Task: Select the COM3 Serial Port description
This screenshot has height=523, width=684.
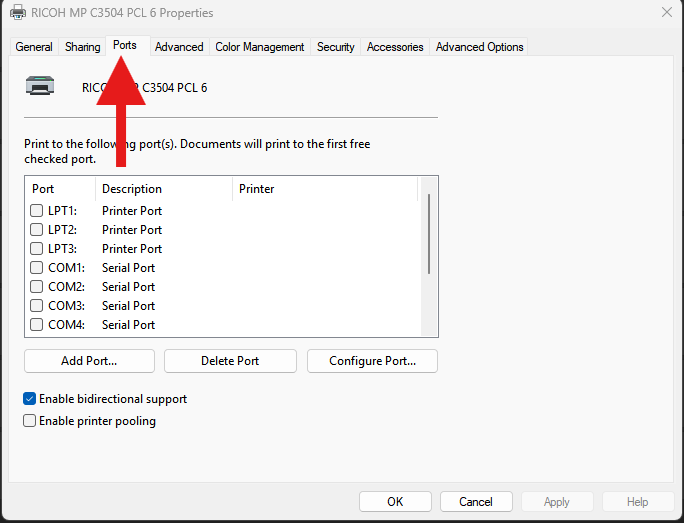Action: (x=128, y=305)
